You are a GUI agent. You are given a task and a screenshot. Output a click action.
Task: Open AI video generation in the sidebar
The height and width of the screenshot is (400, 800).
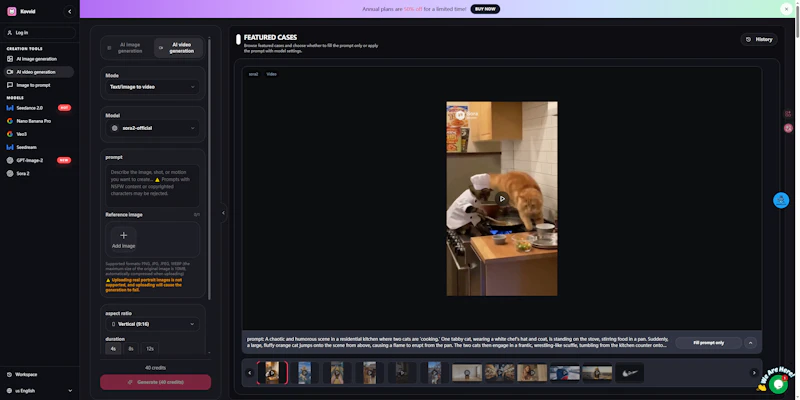point(39,72)
